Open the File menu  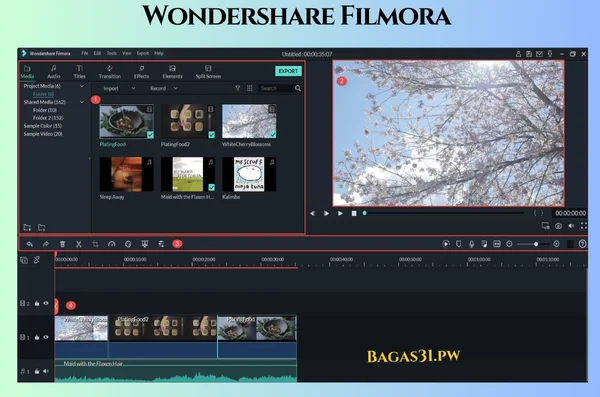[85, 53]
